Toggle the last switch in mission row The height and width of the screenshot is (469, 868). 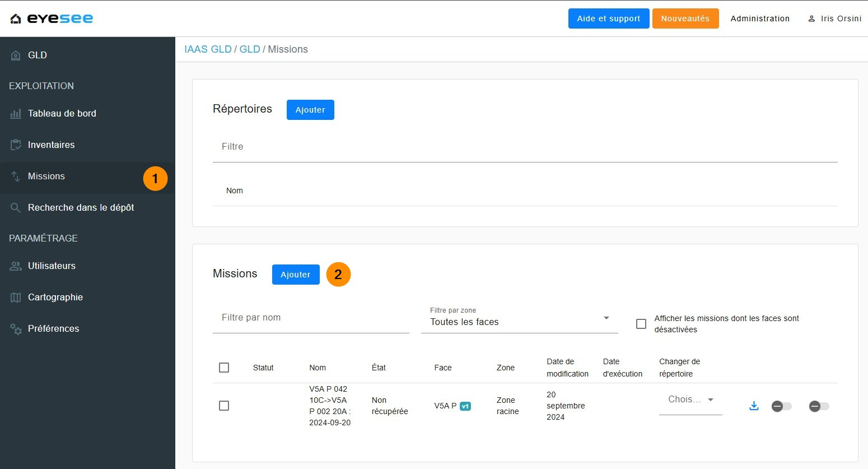point(819,406)
